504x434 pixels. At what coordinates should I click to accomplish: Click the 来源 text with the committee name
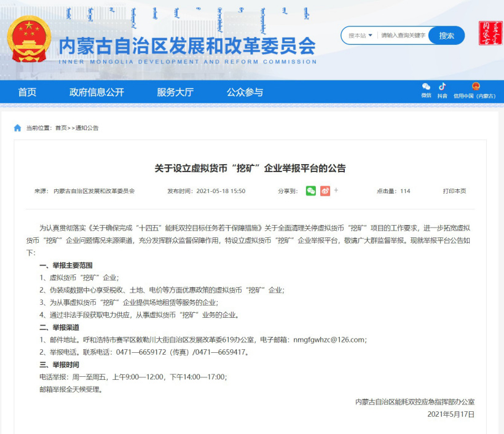[85, 191]
